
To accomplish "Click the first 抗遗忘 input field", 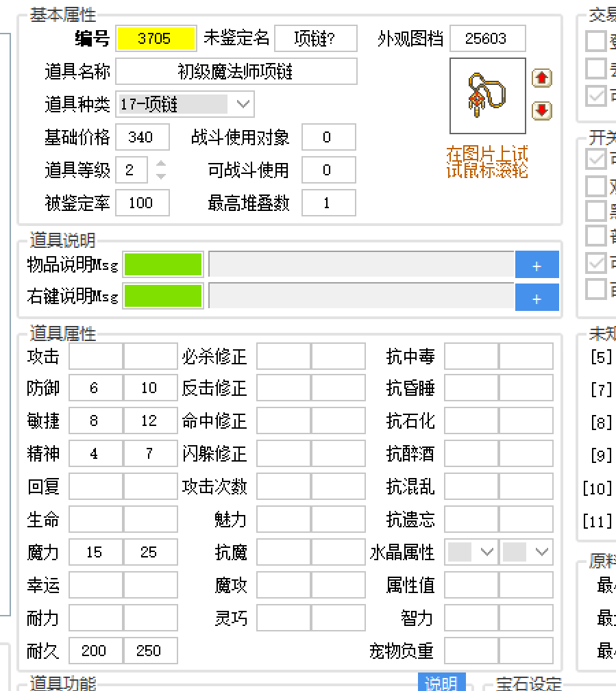I will (x=471, y=519).
